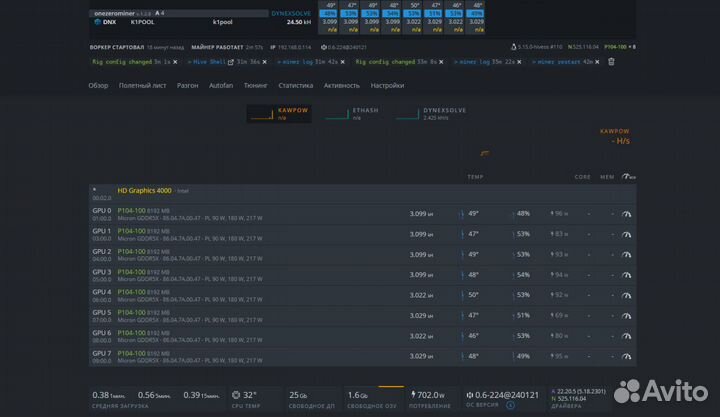The height and width of the screenshot is (417, 720).
Task: Open overclock settings for GPU 1
Action: click(626, 235)
